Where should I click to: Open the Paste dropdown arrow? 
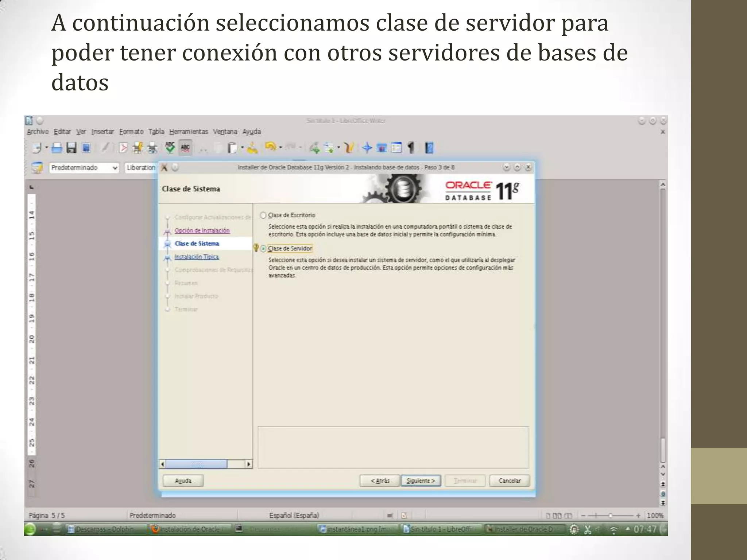[242, 148]
